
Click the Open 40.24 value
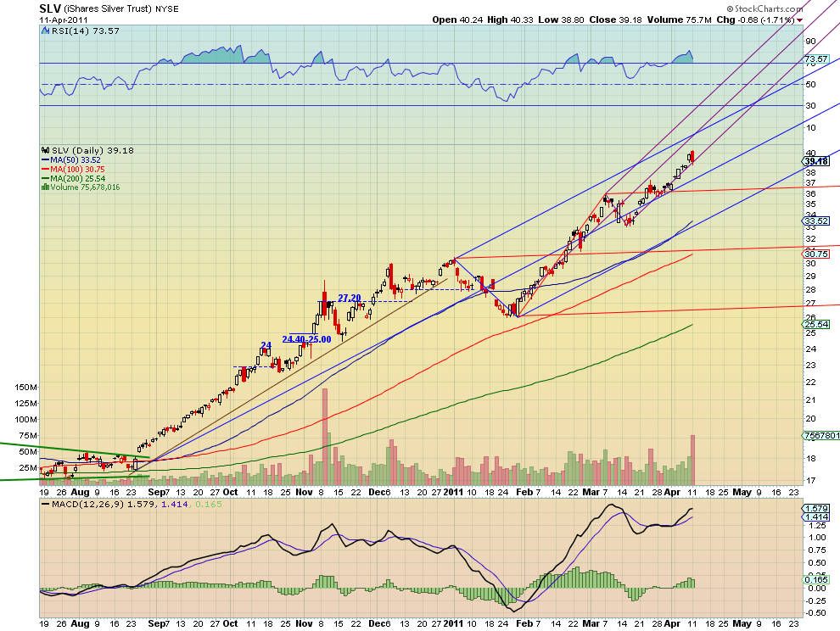[x=457, y=20]
